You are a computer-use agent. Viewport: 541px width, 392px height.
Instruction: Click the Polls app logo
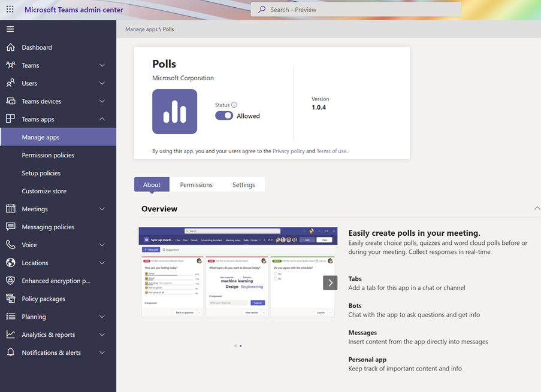tap(174, 112)
